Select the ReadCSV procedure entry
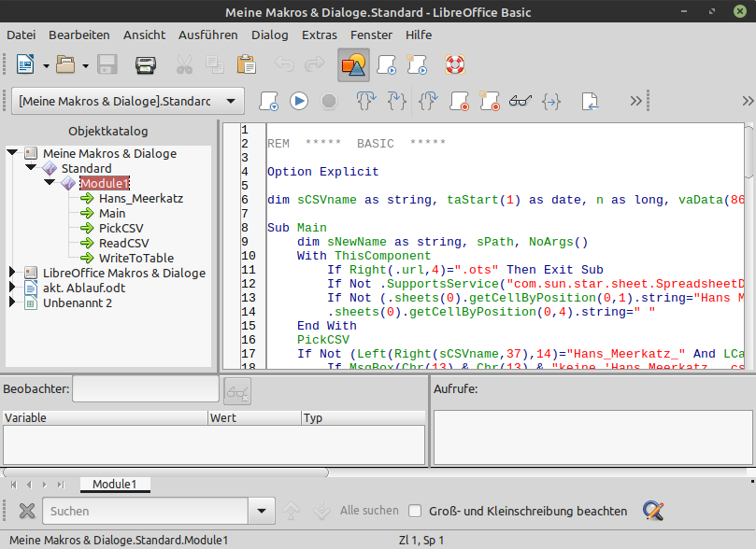The image size is (756, 549). click(124, 243)
